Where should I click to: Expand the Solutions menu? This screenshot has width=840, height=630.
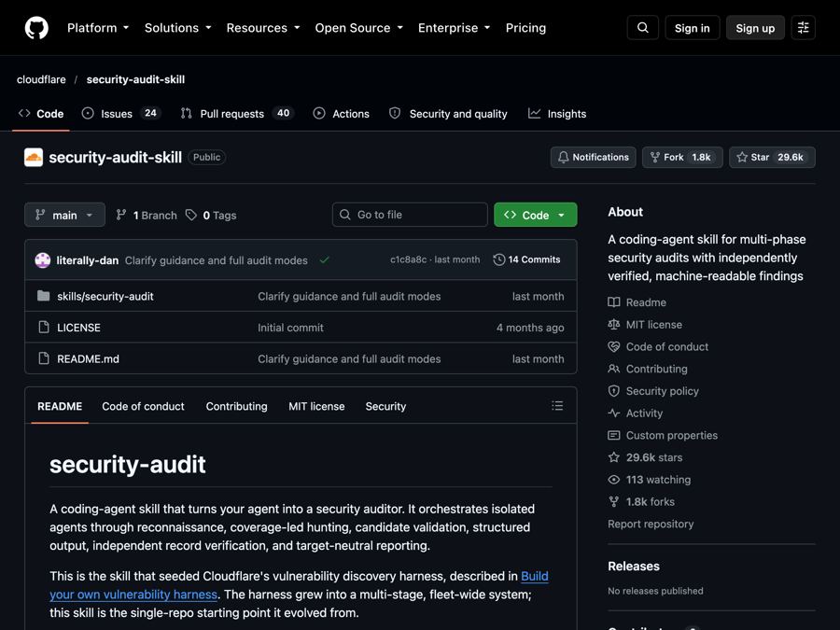click(178, 28)
